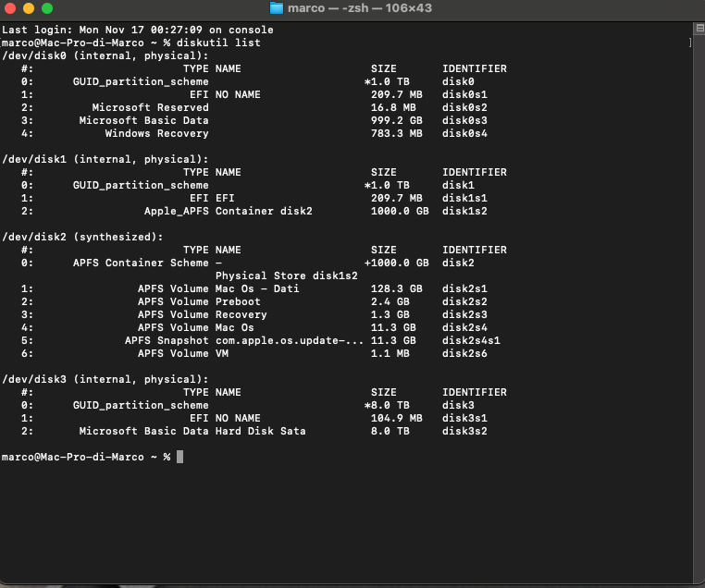
Task: Click the 'disk0s4' identifier
Action: point(464,133)
